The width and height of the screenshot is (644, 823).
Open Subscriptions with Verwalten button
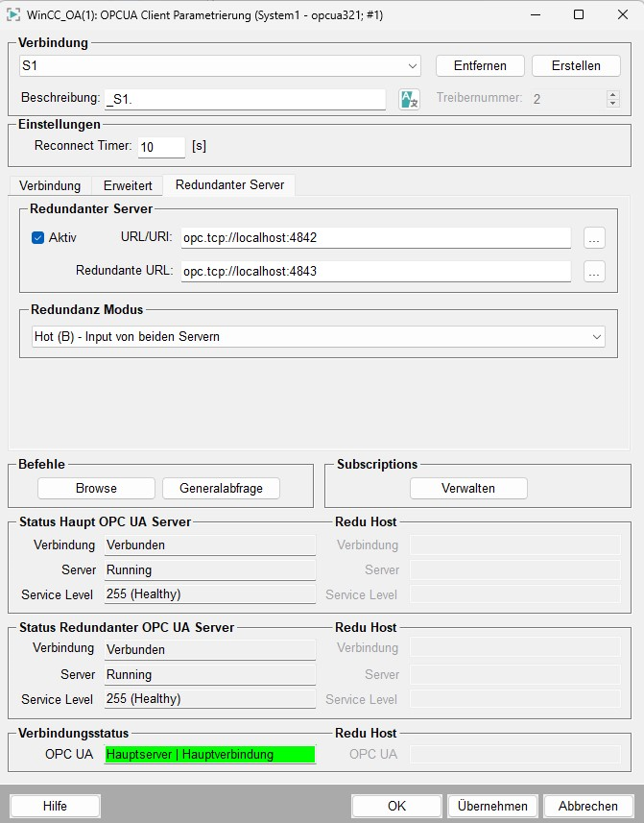[x=468, y=488]
